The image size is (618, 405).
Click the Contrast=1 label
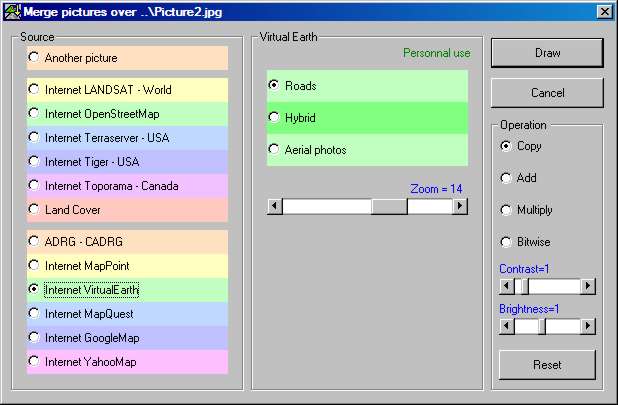tap(524, 269)
